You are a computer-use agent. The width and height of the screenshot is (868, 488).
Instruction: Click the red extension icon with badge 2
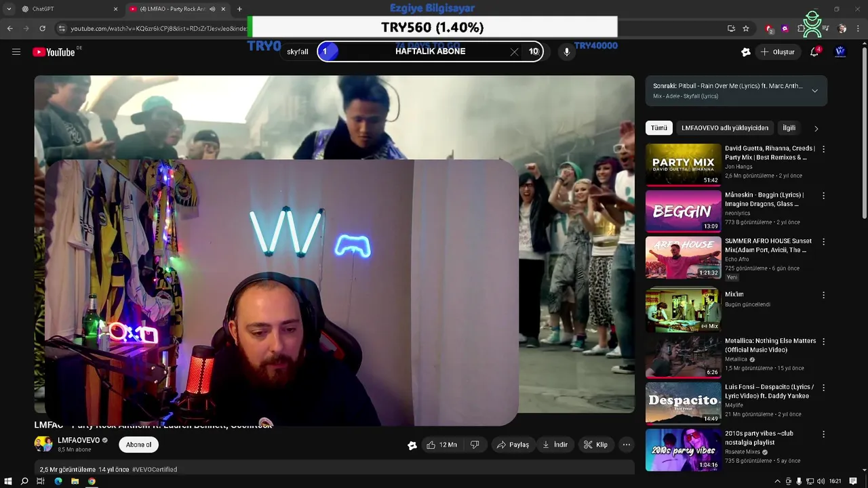click(x=769, y=28)
